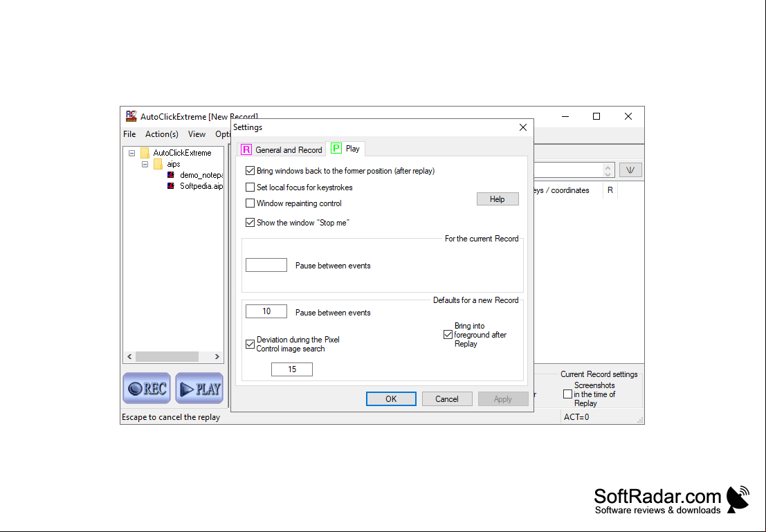Click the current Record pause between events field
The height and width of the screenshot is (532, 766).
[266, 265]
